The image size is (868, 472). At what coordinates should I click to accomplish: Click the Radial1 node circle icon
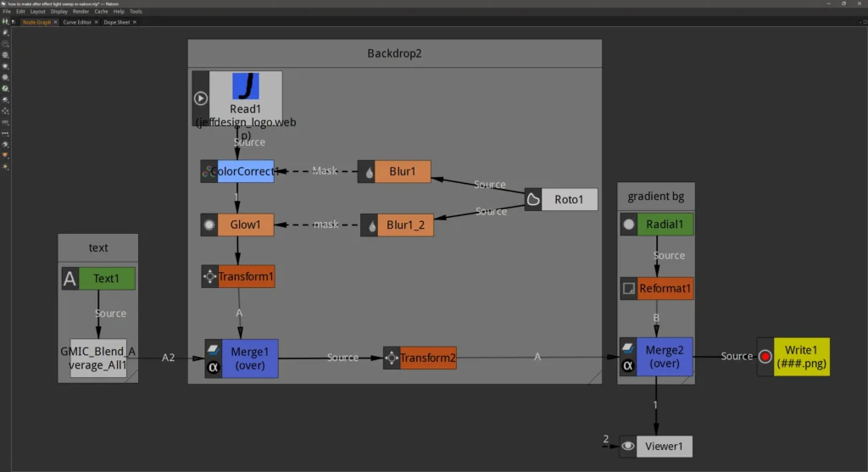pyautogui.click(x=628, y=225)
